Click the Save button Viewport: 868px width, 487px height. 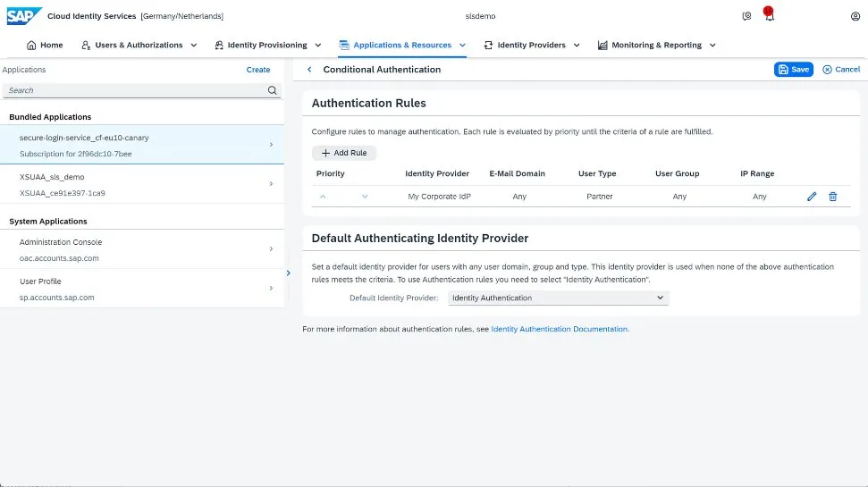(x=793, y=70)
